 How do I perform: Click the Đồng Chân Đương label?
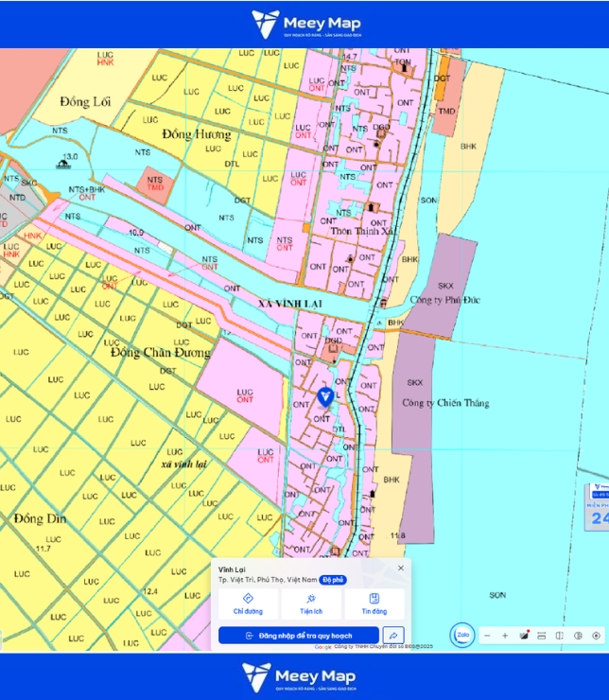(x=161, y=353)
